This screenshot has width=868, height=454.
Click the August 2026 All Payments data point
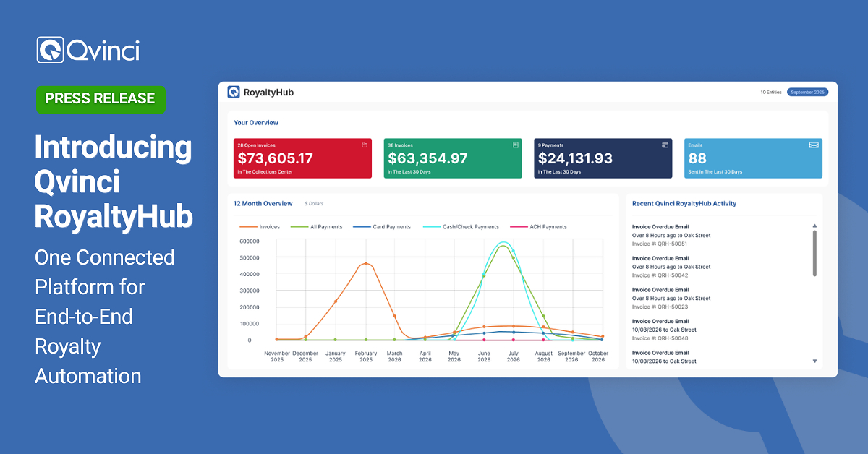(543, 316)
